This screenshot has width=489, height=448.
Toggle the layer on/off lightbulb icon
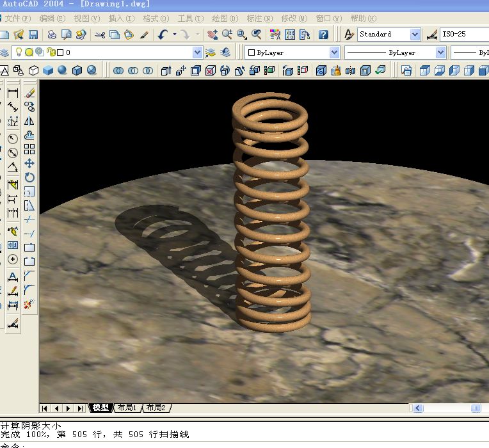(x=19, y=52)
